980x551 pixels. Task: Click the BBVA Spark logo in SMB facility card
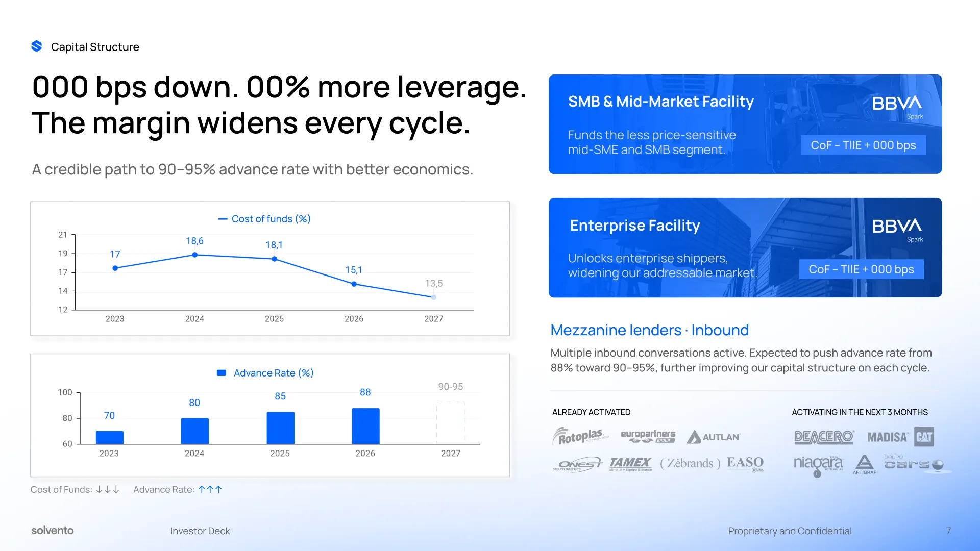pyautogui.click(x=897, y=107)
